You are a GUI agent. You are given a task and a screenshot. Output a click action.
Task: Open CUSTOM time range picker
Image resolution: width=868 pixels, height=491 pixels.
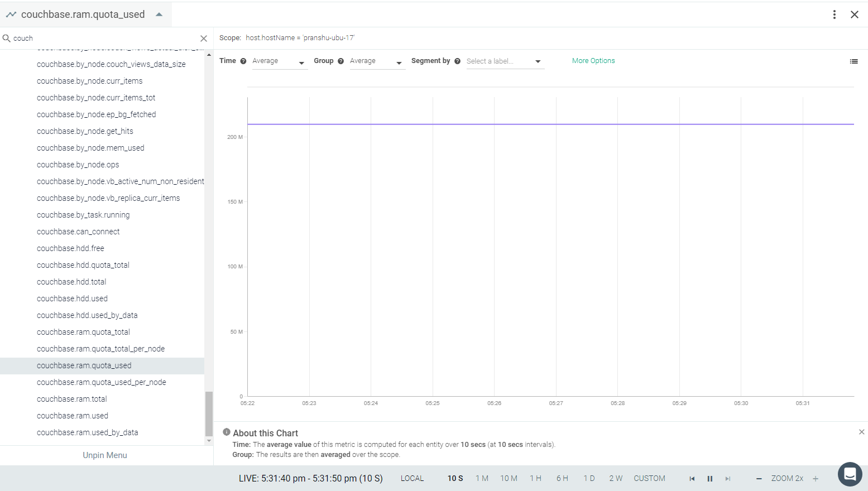coord(650,479)
